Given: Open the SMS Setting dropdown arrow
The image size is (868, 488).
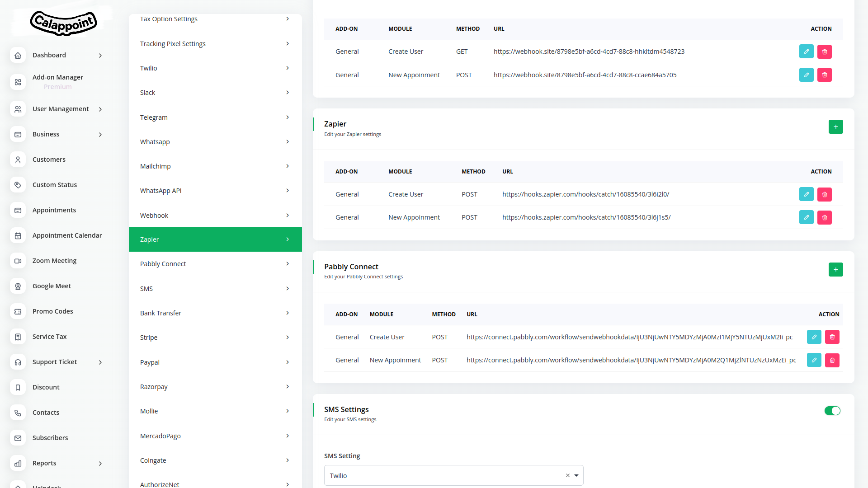Looking at the screenshot, I should coord(576,475).
